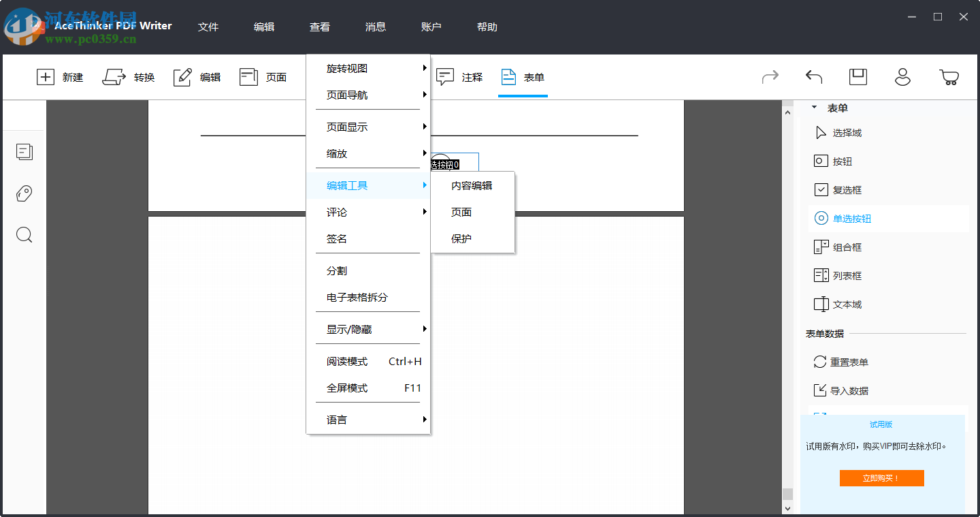Click the 立即购买 purchase button
The image size is (980, 517).
[881, 477]
